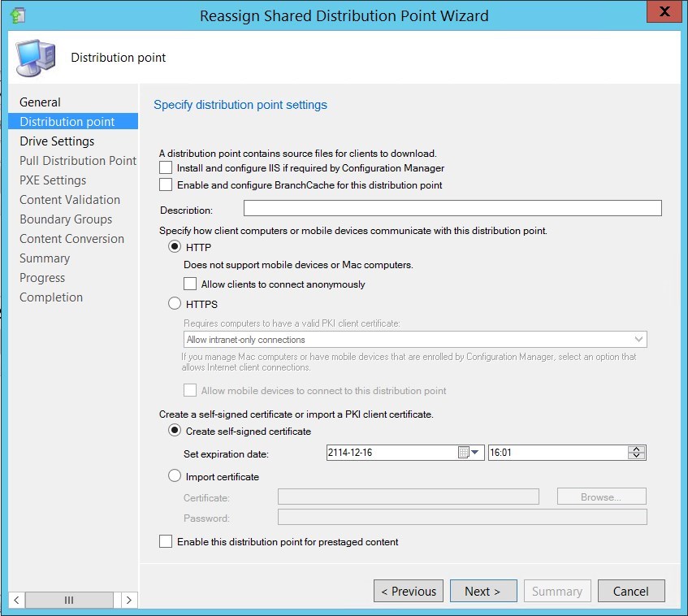Click the right scroll arrow below the sidebar
The image size is (688, 616).
(128, 600)
